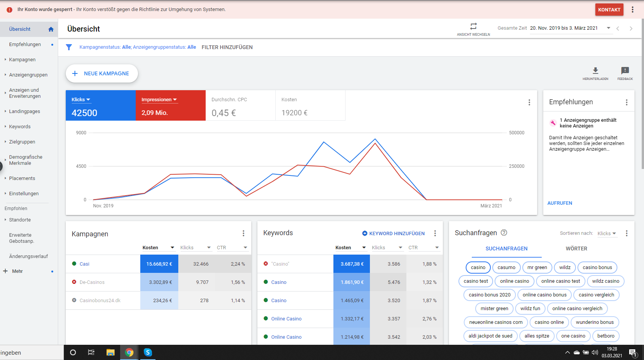
Task: Go to the previous date range arrow
Action: tap(618, 29)
